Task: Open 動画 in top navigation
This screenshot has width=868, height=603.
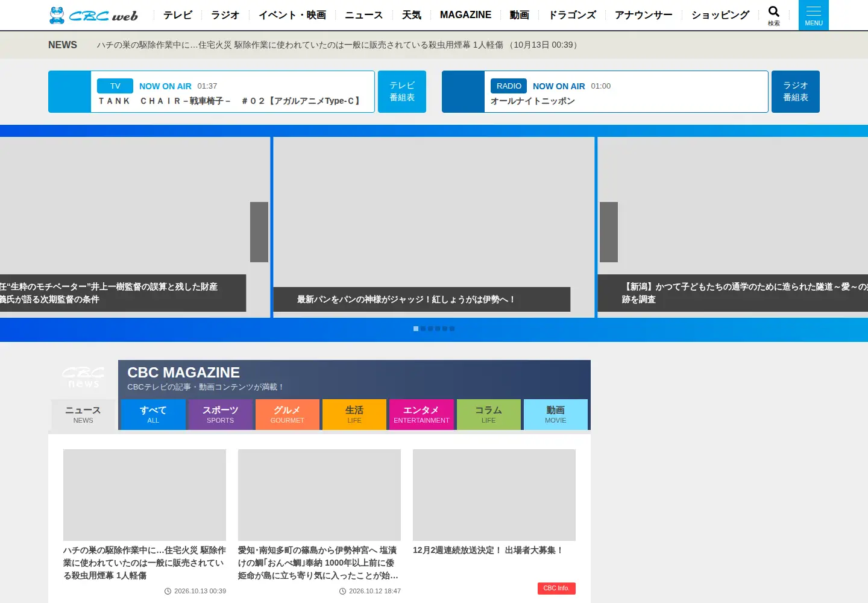Action: point(520,14)
